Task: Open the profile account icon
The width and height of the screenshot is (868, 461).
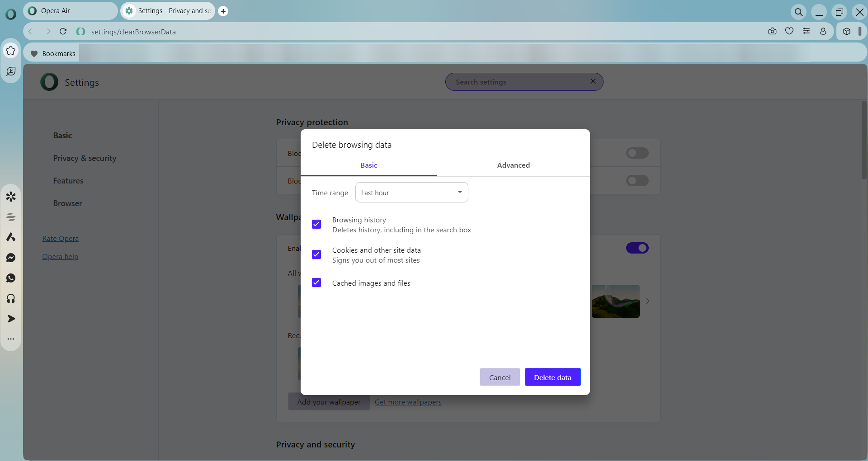Action: click(823, 31)
